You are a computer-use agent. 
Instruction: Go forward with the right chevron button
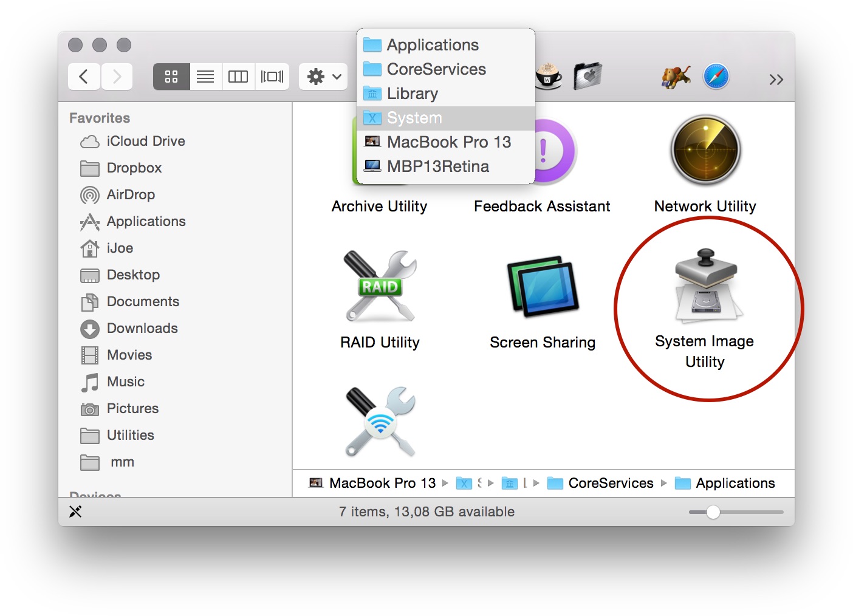pos(117,77)
